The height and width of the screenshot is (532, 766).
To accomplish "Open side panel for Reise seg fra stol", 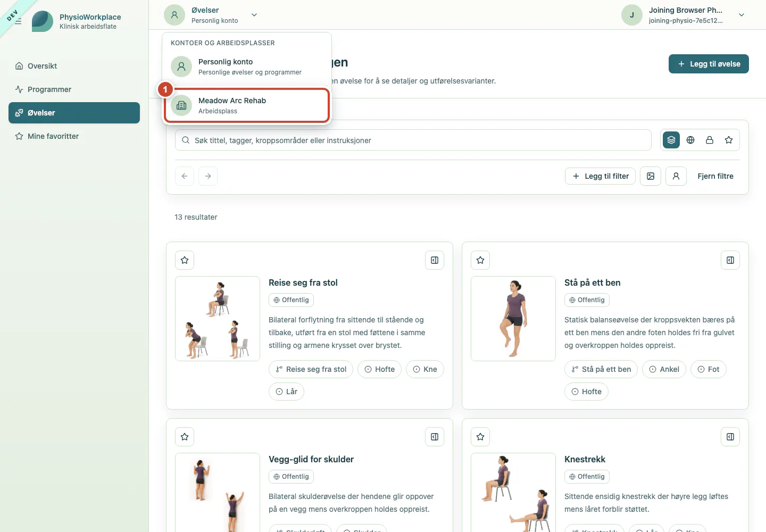I will pos(435,260).
